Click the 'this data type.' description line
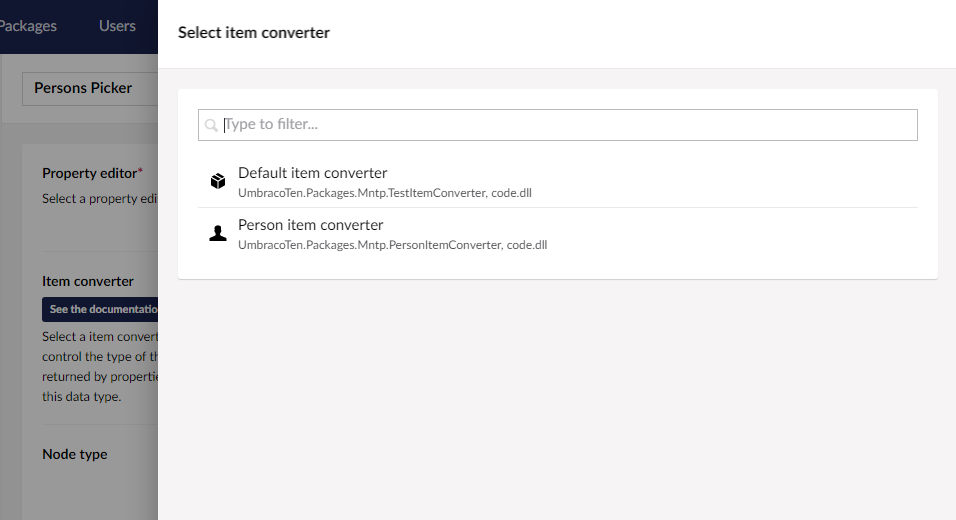The image size is (956, 520). tap(82, 397)
